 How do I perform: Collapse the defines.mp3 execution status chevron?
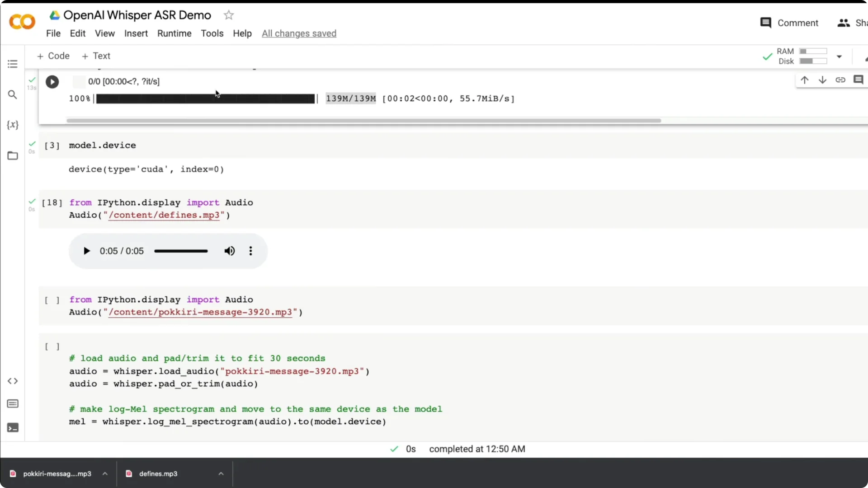[221, 474]
